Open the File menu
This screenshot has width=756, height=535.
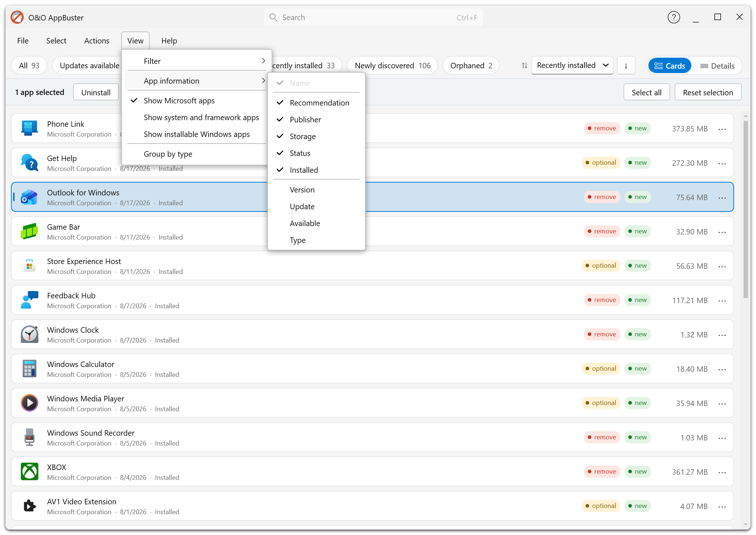(x=23, y=41)
